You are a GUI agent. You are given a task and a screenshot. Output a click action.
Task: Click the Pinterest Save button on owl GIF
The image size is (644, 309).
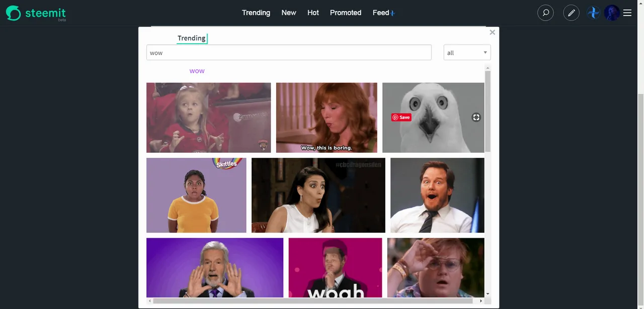click(x=401, y=117)
